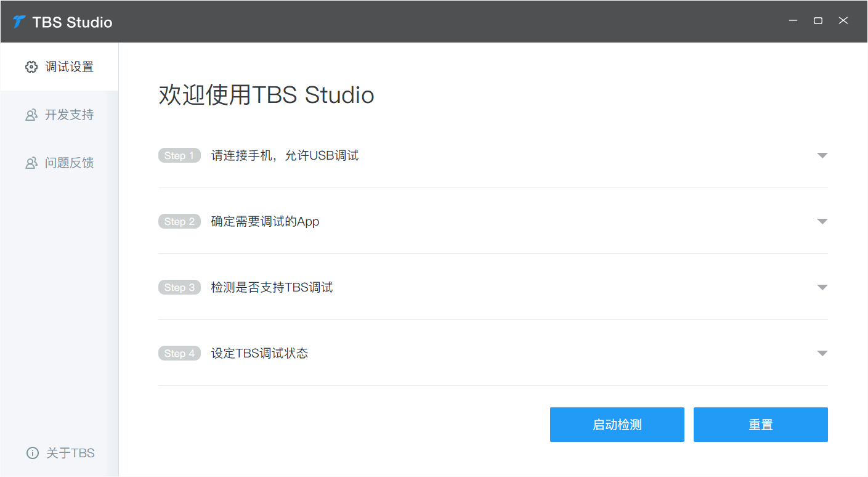Image resolution: width=868 pixels, height=477 pixels.
Task: Open the 问题反馈 sidebar page
Action: [68, 162]
